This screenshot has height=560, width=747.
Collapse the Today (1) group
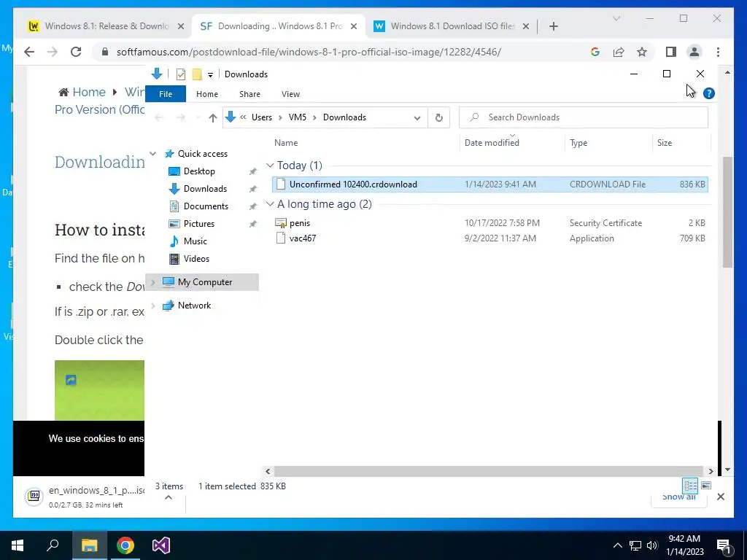pos(270,166)
